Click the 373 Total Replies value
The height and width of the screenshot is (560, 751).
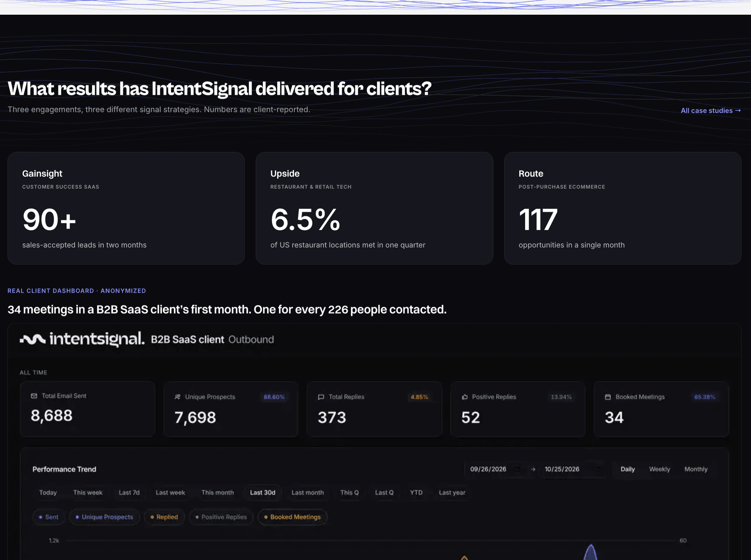point(332,417)
